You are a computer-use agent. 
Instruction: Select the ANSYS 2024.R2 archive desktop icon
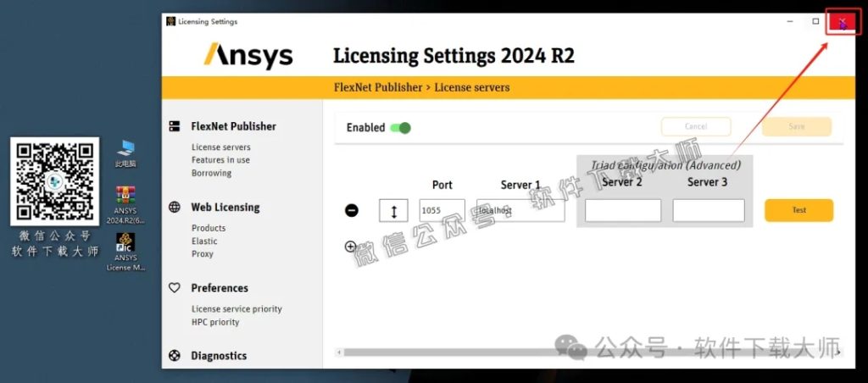(x=125, y=205)
